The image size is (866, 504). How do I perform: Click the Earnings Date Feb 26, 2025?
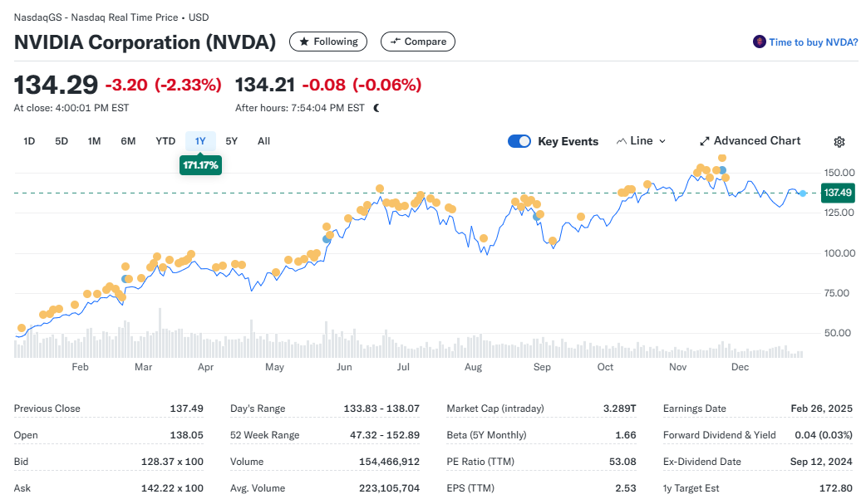tap(822, 409)
